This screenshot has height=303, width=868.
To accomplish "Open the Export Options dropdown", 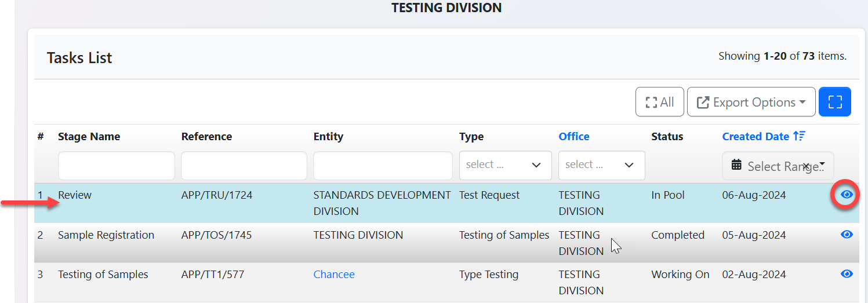I will [x=751, y=103].
